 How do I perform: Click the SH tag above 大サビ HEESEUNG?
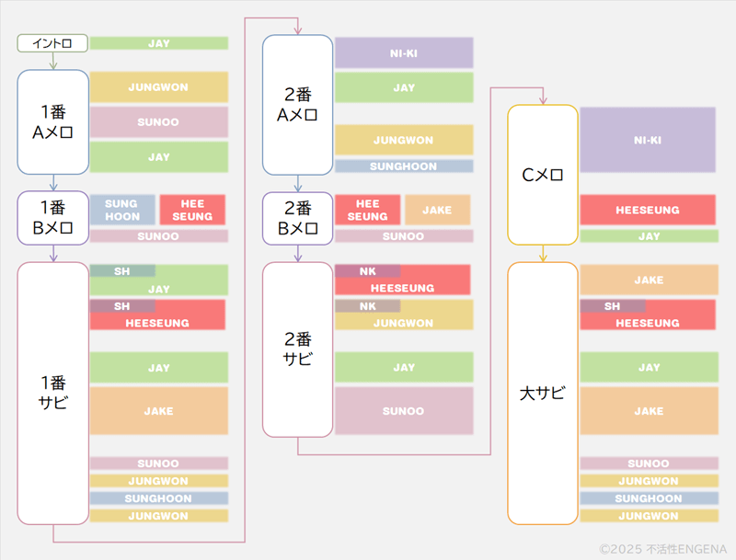612,306
